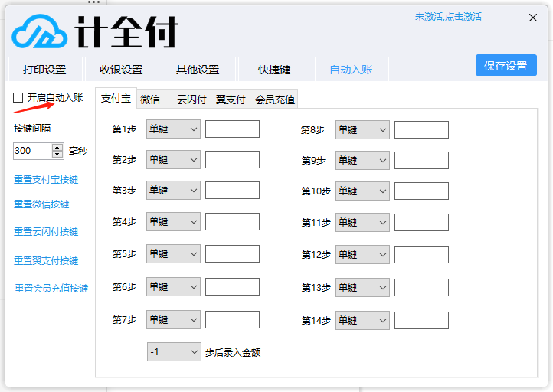Click the 第6步 key input box

click(x=232, y=287)
